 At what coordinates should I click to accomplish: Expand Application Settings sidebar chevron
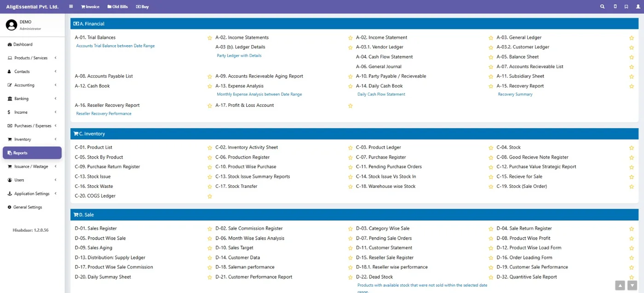(55, 193)
